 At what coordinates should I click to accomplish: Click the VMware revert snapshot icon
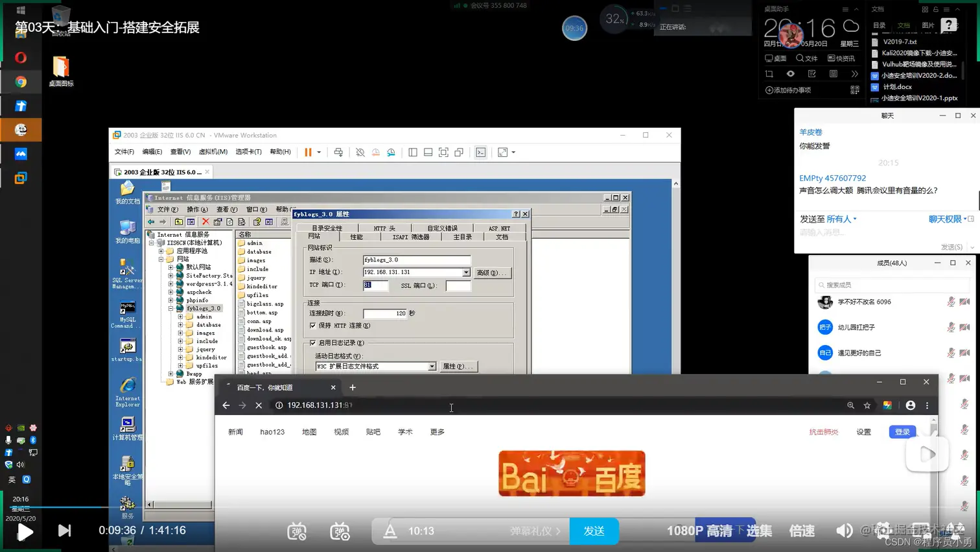[376, 152]
